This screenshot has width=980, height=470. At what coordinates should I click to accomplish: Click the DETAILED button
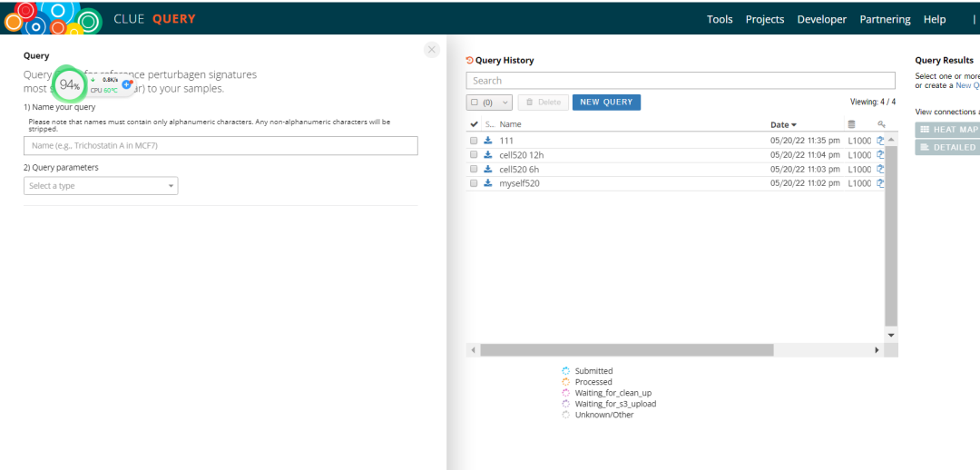[x=947, y=147]
